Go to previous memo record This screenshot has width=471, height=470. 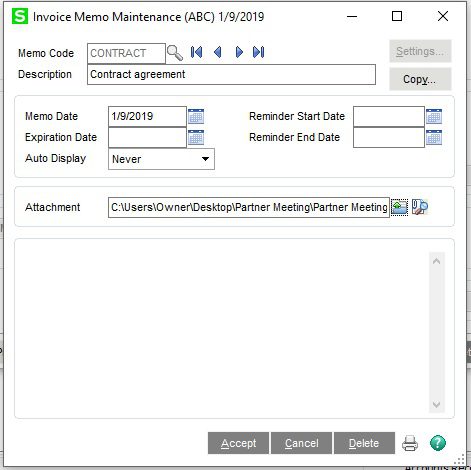pos(218,52)
